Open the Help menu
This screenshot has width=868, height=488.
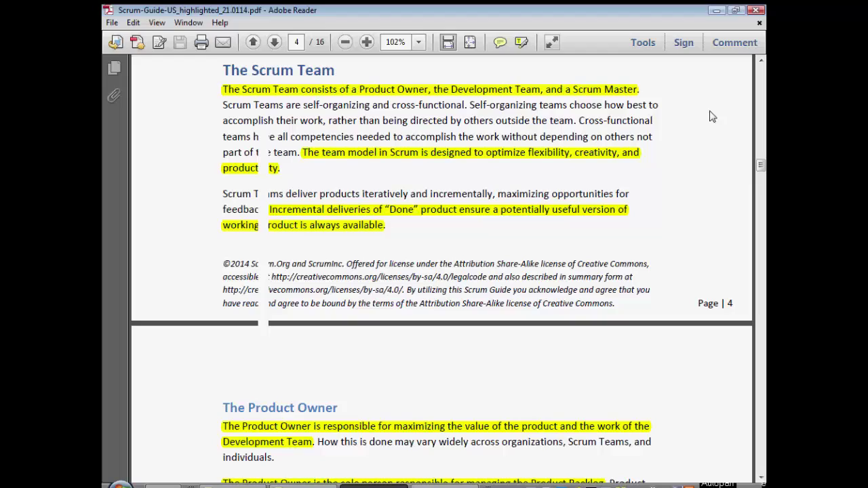click(220, 22)
